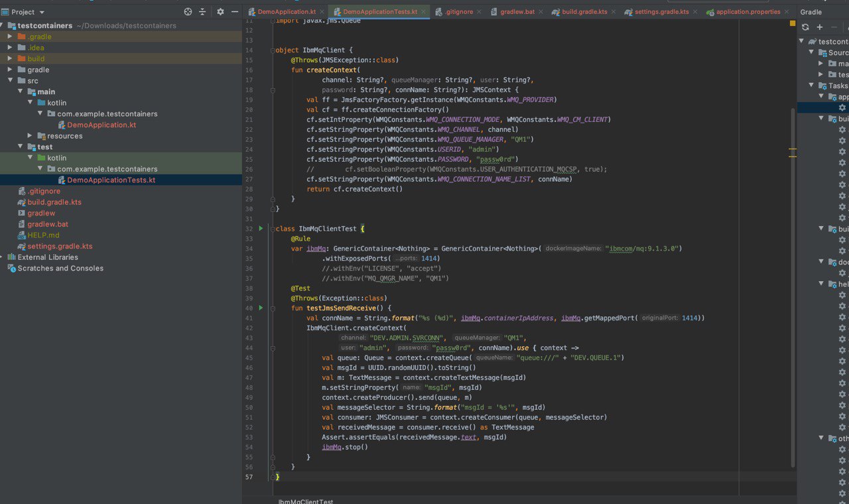Viewport: 849px width, 504px height.
Task: Select gradlew.bat in Project tree
Action: (x=48, y=224)
